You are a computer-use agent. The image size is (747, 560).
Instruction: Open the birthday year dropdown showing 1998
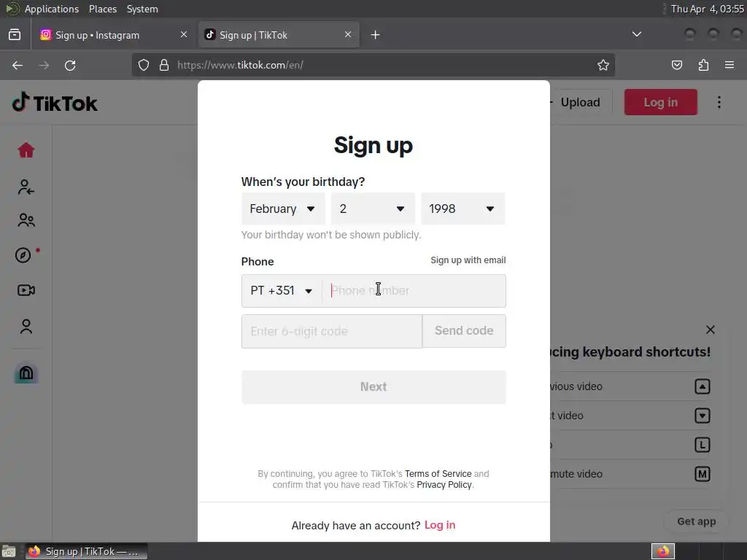click(x=462, y=209)
